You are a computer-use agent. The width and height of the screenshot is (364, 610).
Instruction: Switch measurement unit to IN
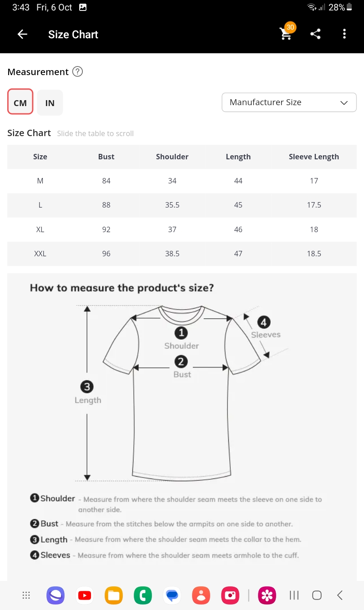click(x=50, y=102)
